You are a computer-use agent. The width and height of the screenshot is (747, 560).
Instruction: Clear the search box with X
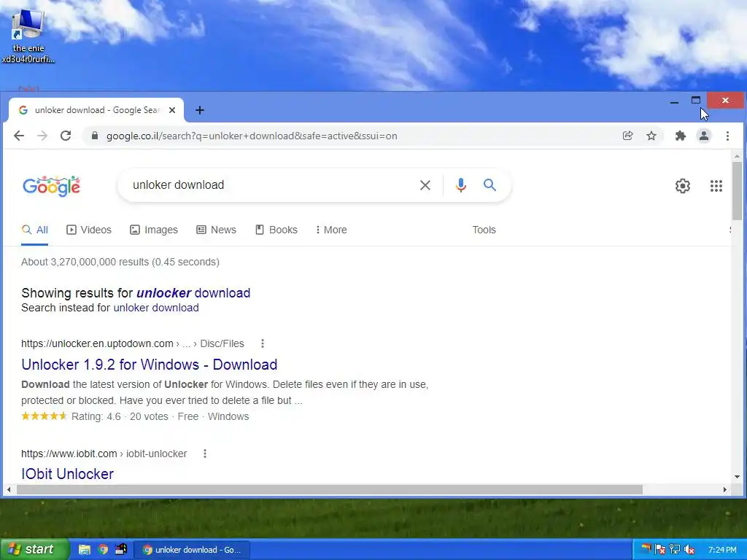[x=425, y=185]
